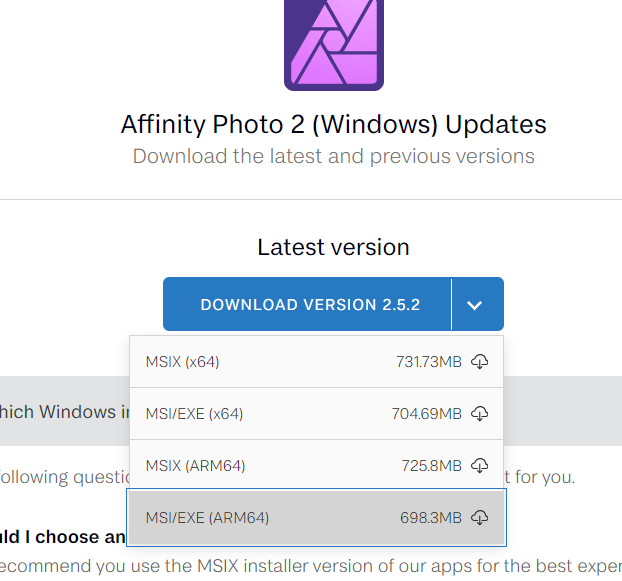Click the Affinity Photo app logo

(334, 44)
